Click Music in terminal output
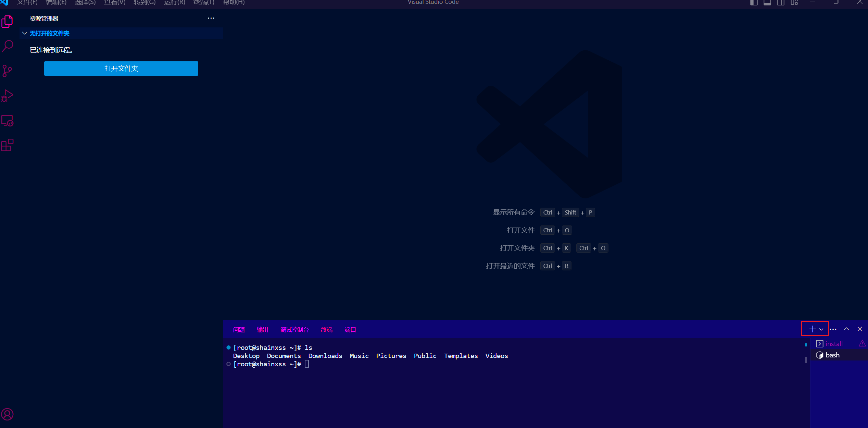 pos(359,356)
